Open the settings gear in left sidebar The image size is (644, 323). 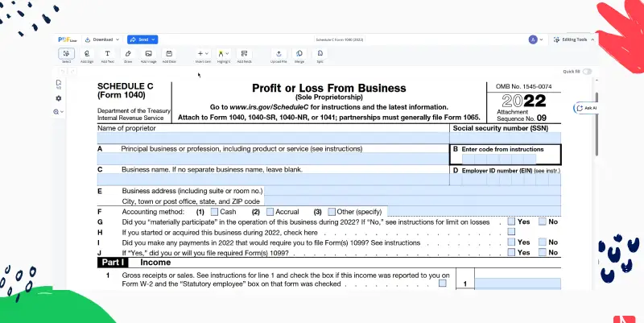(x=58, y=98)
